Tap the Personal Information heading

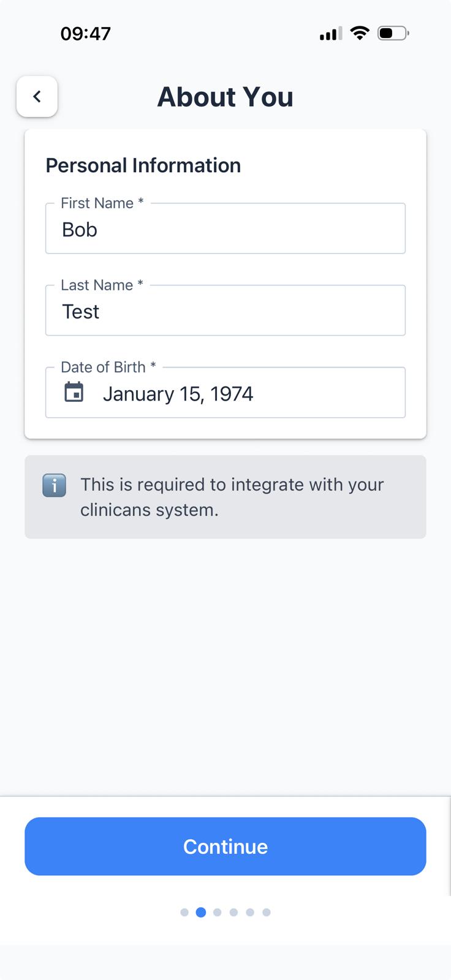[x=143, y=165]
